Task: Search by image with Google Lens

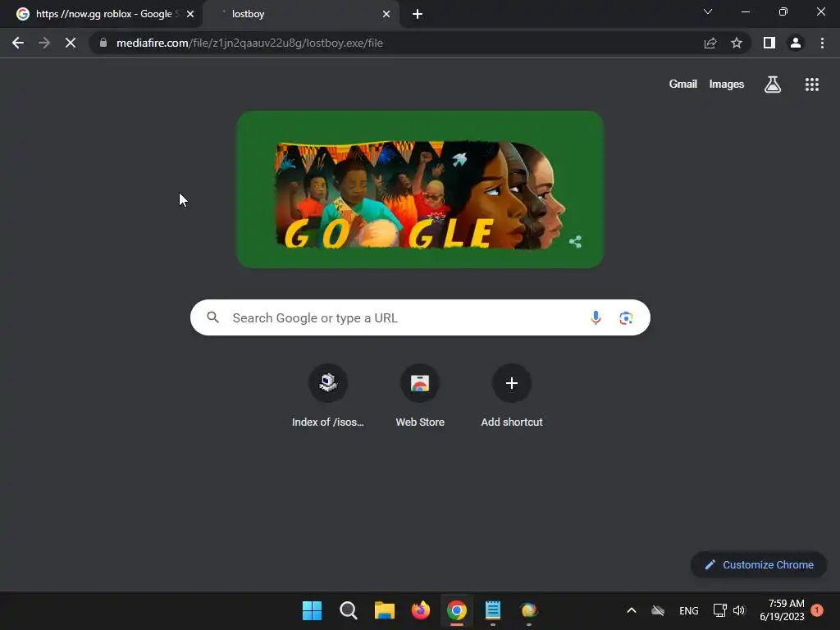Action: pyautogui.click(x=626, y=317)
